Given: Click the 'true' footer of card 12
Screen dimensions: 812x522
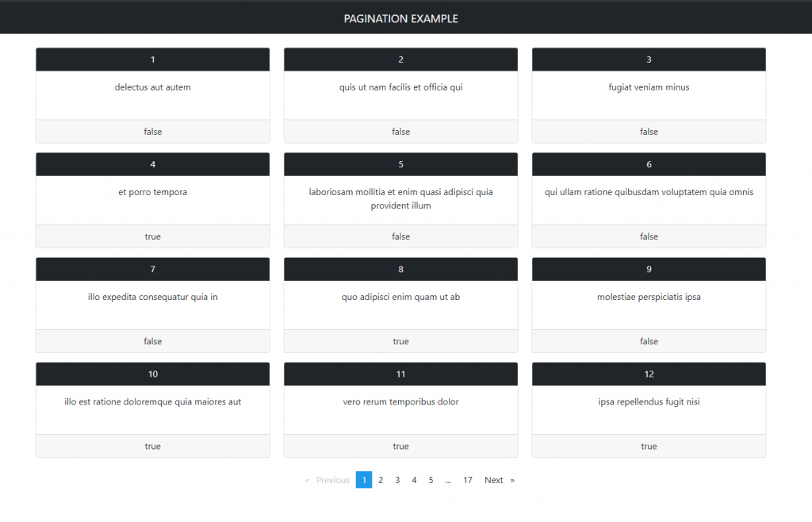Looking at the screenshot, I should click(x=649, y=447).
